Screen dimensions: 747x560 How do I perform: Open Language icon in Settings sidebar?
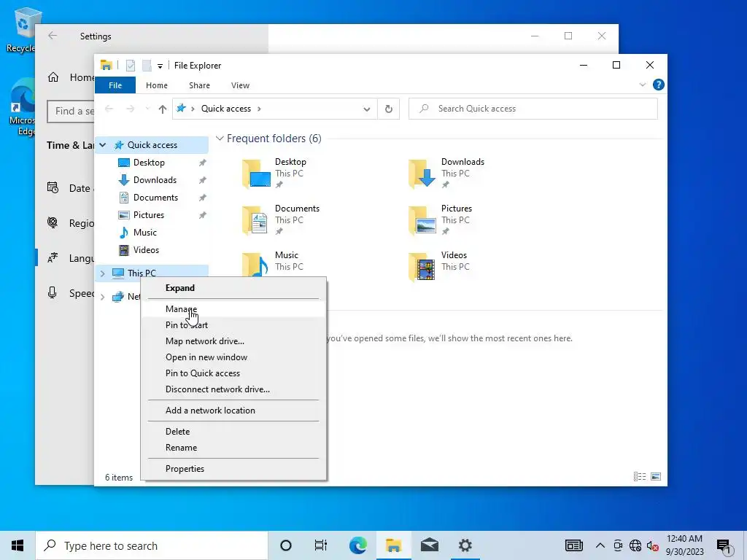53,257
